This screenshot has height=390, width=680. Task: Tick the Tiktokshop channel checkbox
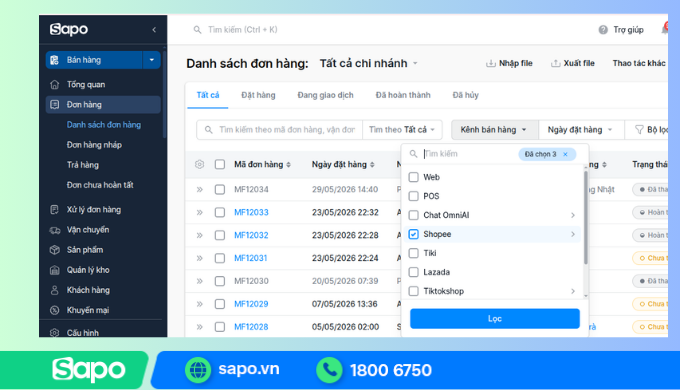click(x=414, y=291)
